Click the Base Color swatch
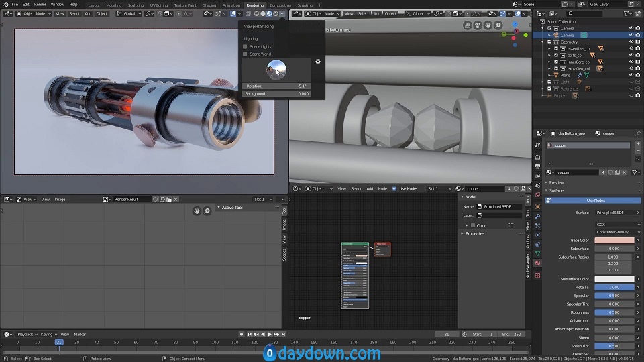The image size is (644, 362). pyautogui.click(x=614, y=240)
